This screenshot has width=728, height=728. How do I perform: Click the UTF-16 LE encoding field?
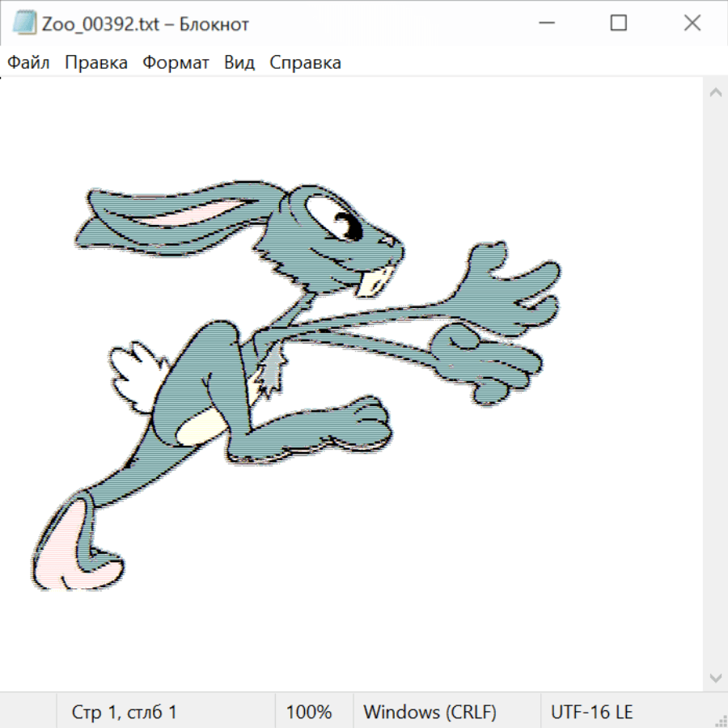pyautogui.click(x=591, y=713)
